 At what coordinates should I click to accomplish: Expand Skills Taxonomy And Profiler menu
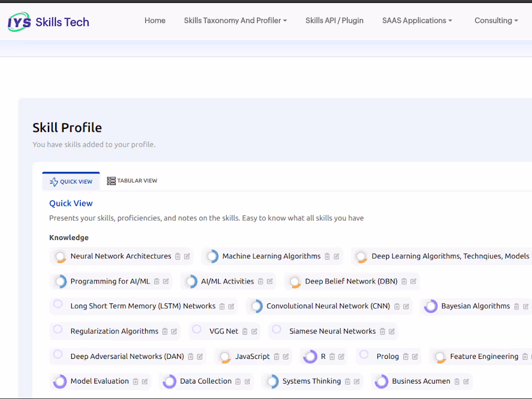pos(235,20)
